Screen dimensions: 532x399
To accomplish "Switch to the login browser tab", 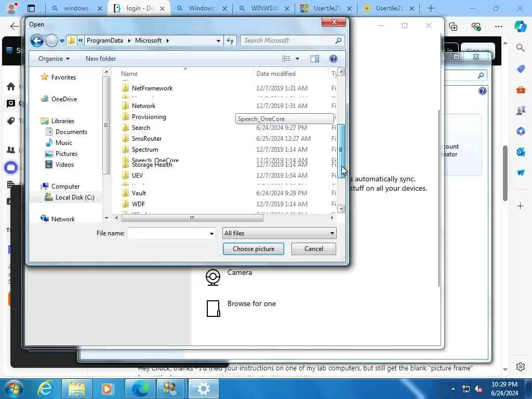I will pyautogui.click(x=139, y=8).
